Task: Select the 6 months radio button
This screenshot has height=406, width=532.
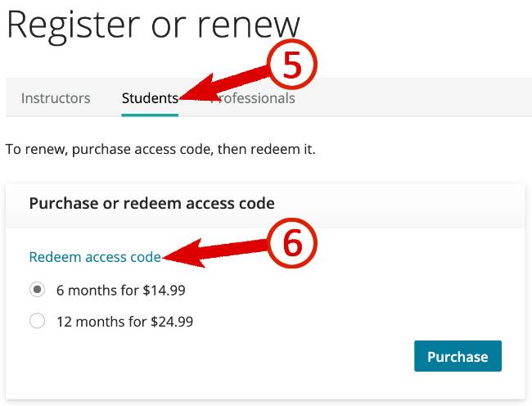Action: 38,290
